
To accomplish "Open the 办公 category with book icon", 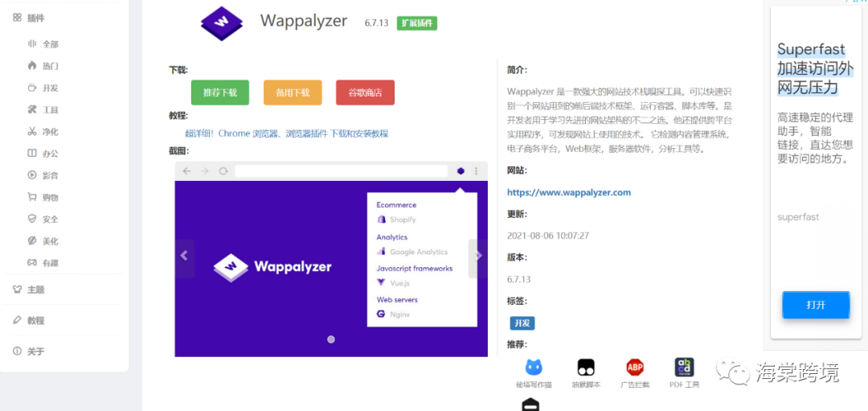I will coord(43,154).
